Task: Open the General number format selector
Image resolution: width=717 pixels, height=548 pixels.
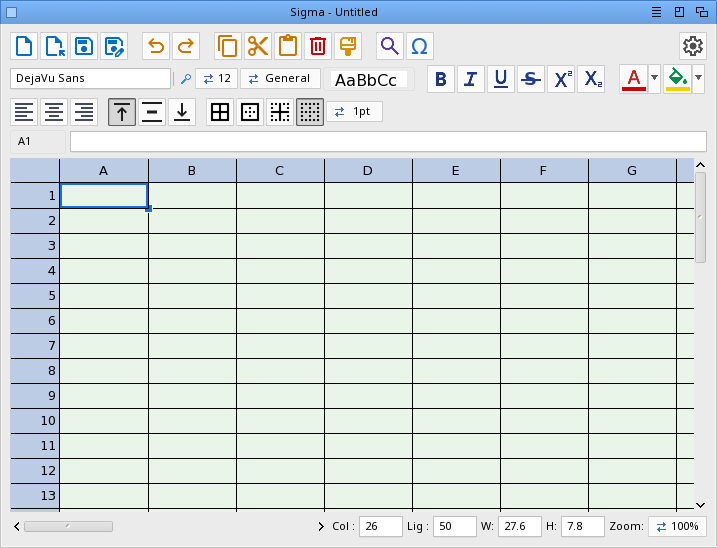Action: tap(280, 79)
